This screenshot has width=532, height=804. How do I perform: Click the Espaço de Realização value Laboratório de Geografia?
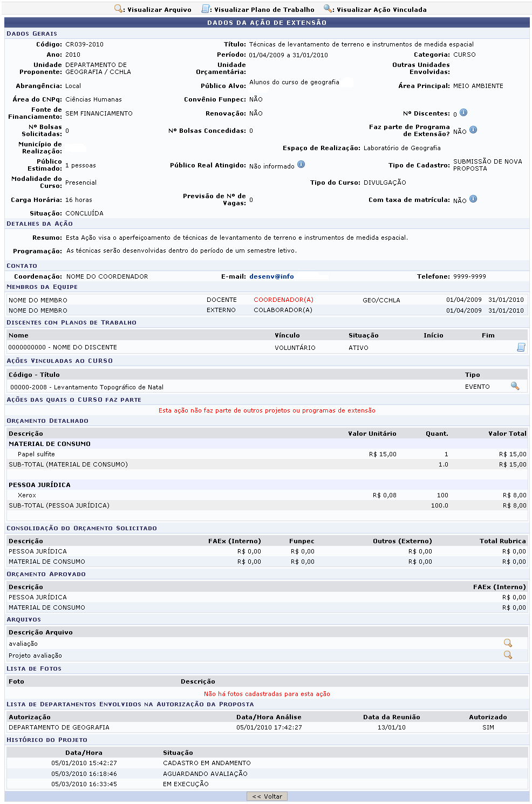tap(402, 148)
